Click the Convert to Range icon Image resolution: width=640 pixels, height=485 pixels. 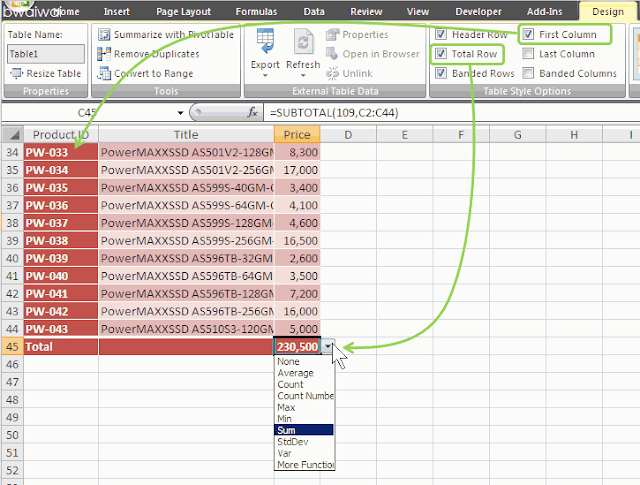(x=104, y=73)
